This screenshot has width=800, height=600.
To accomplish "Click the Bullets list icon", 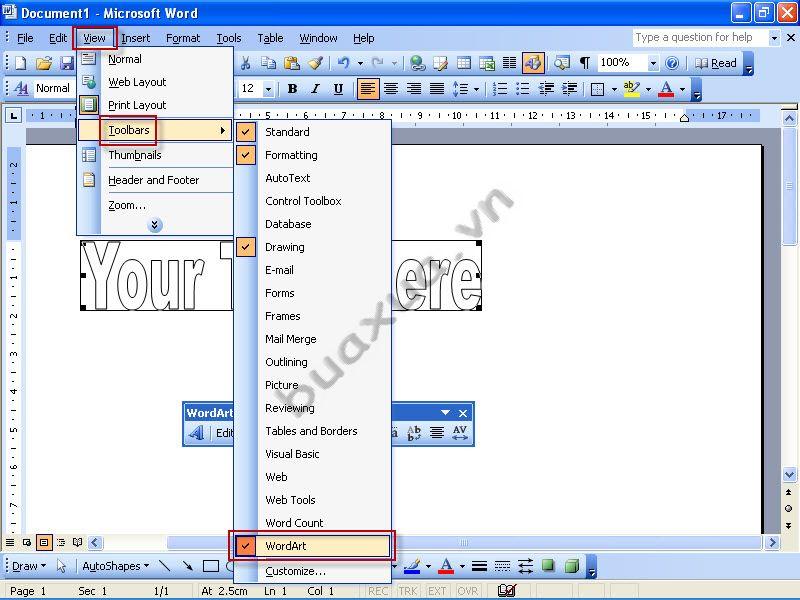I will click(x=523, y=89).
